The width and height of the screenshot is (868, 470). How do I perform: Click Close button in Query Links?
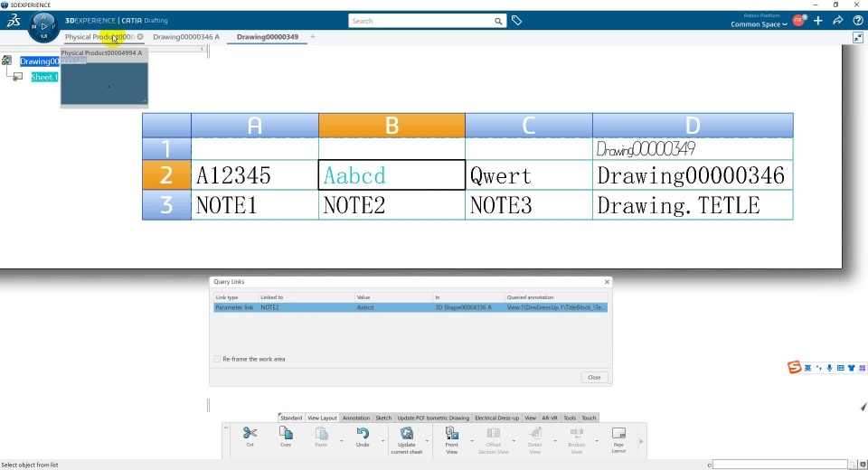pos(594,377)
